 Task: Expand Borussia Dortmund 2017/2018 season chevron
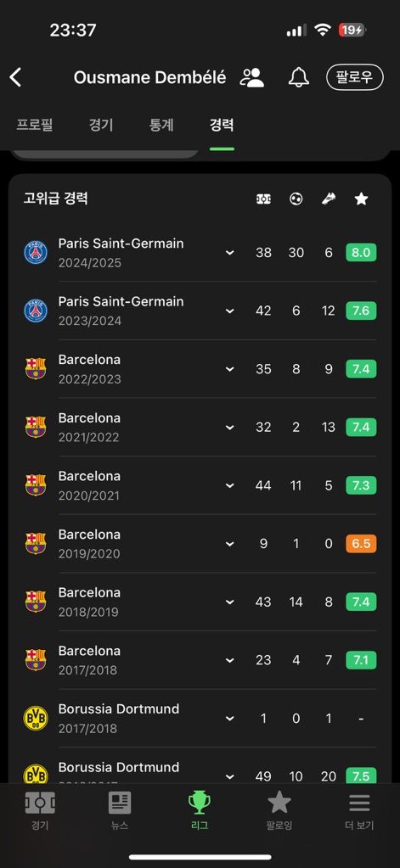pyautogui.click(x=230, y=719)
